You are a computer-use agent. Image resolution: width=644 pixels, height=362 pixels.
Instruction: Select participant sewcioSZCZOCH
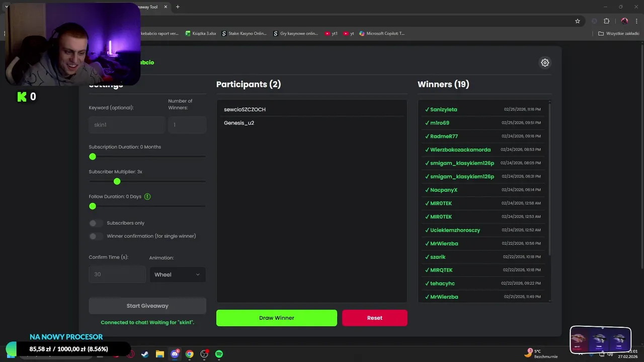coord(245,110)
